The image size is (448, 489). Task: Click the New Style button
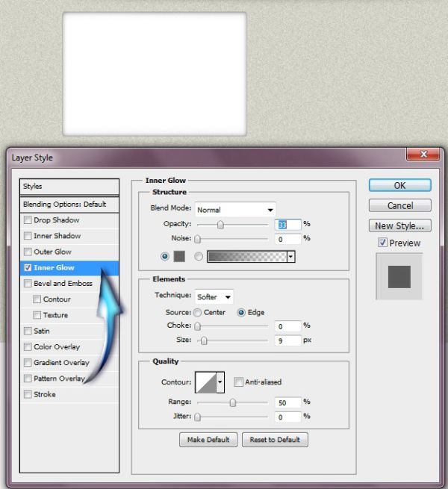click(400, 225)
